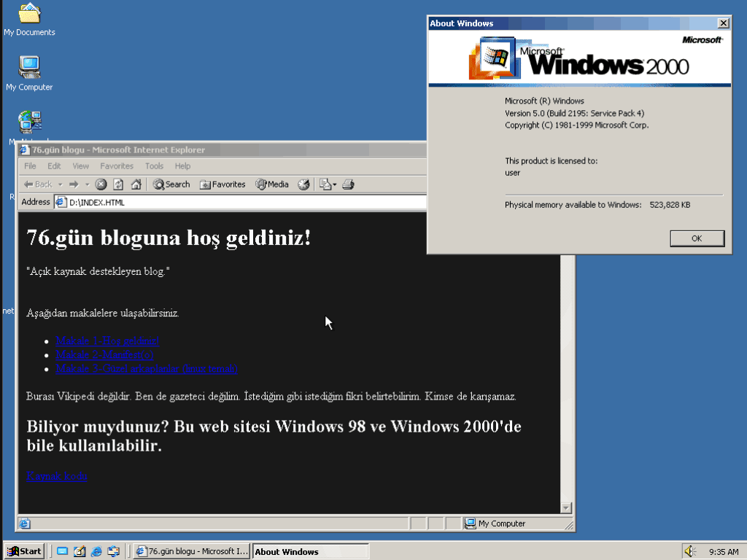Click the Refresh icon in the toolbar
Image resolution: width=747 pixels, height=560 pixels.
click(118, 184)
